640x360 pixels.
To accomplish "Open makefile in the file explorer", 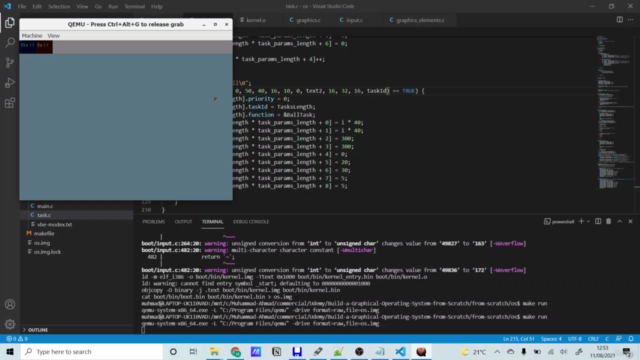I will 44,233.
